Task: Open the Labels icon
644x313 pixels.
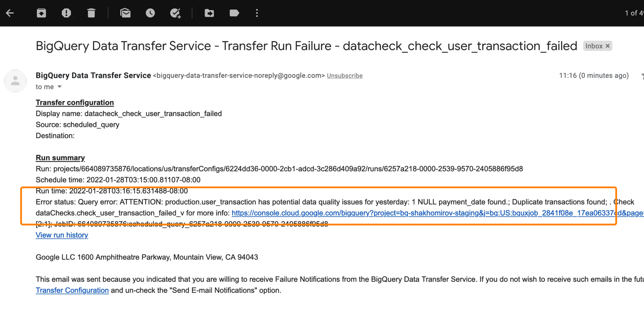Action: tap(234, 13)
